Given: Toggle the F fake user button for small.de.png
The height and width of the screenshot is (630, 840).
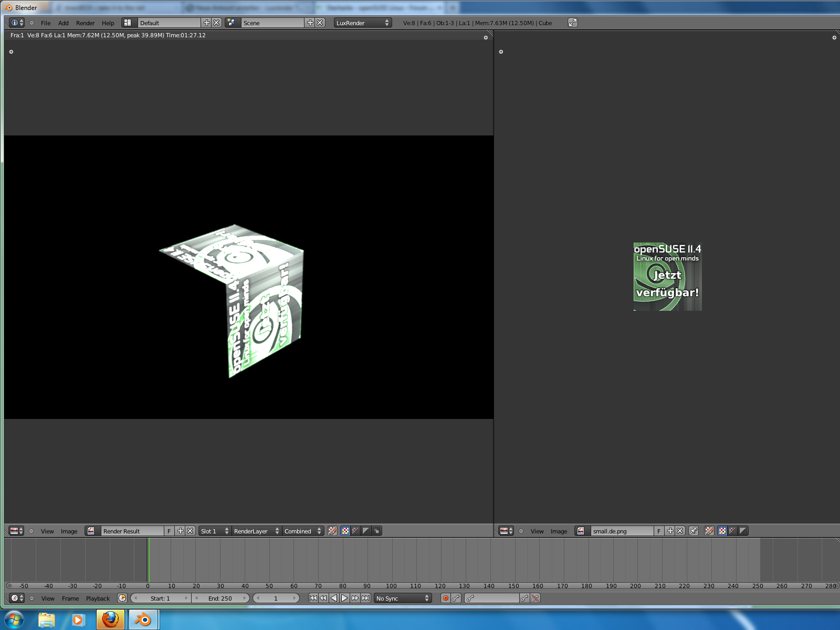Looking at the screenshot, I should [x=659, y=531].
